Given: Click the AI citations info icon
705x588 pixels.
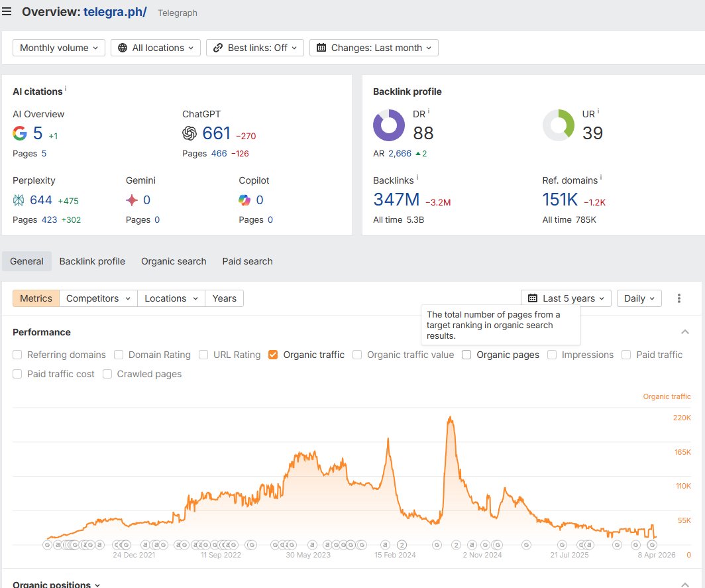Looking at the screenshot, I should click(x=66, y=88).
